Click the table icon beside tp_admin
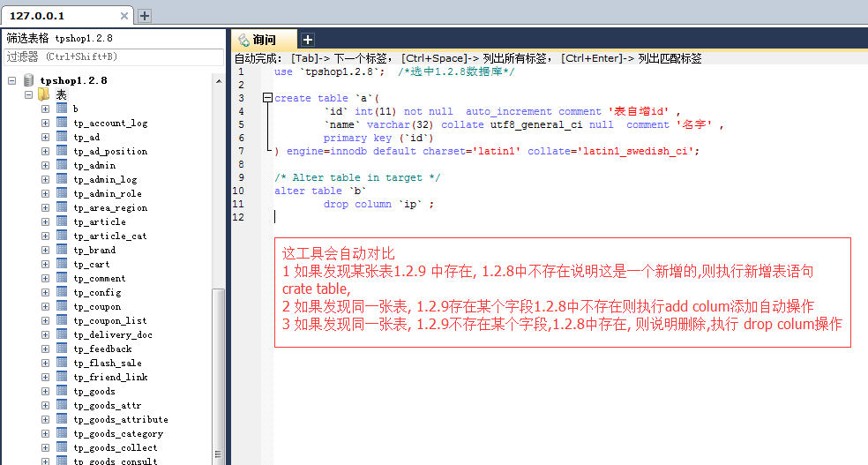Image resolution: width=868 pixels, height=465 pixels. (x=62, y=165)
